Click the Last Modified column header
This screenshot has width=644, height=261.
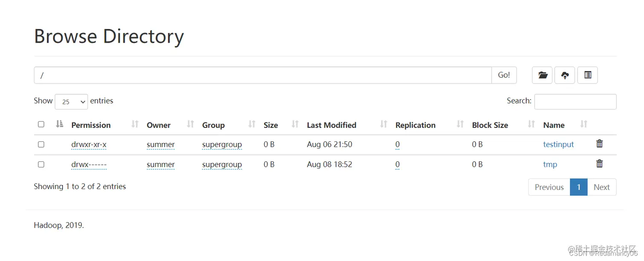tap(331, 125)
